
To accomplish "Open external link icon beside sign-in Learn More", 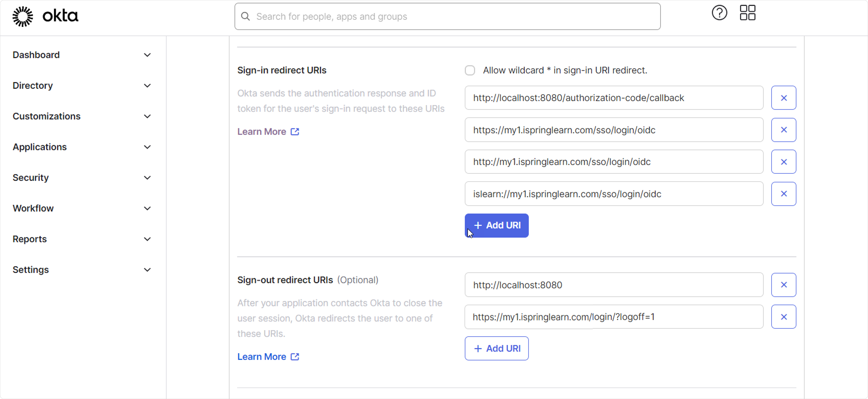I will click(x=295, y=131).
